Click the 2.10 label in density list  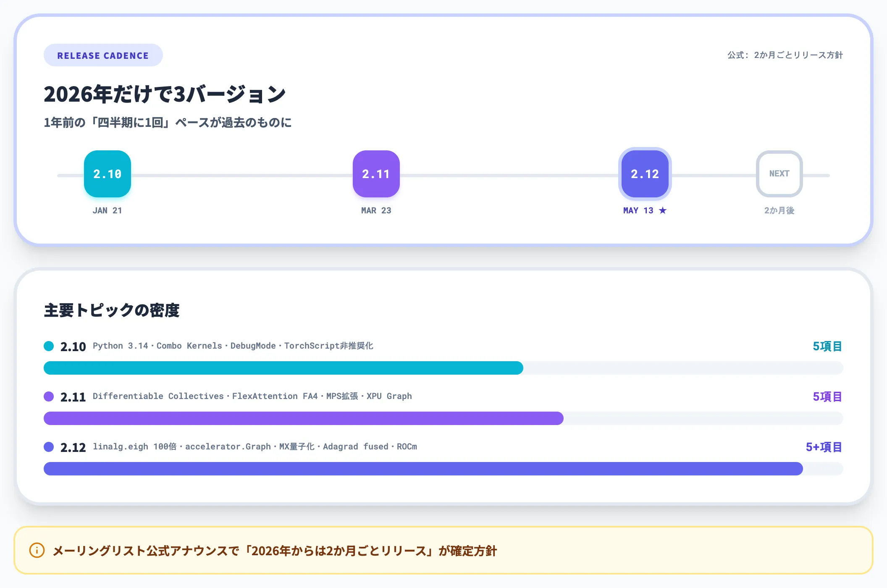point(73,346)
